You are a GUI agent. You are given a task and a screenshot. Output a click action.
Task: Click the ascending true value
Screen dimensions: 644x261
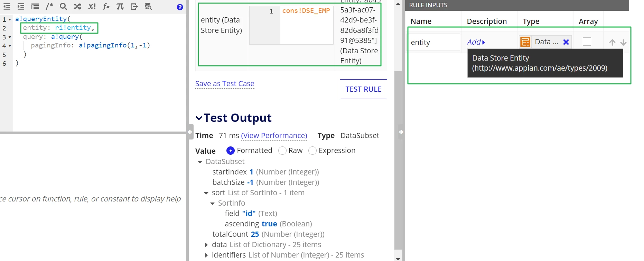coord(269,224)
